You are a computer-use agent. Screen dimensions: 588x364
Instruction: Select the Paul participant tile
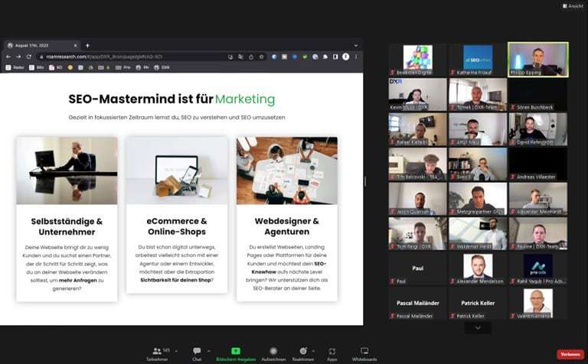pos(418,268)
